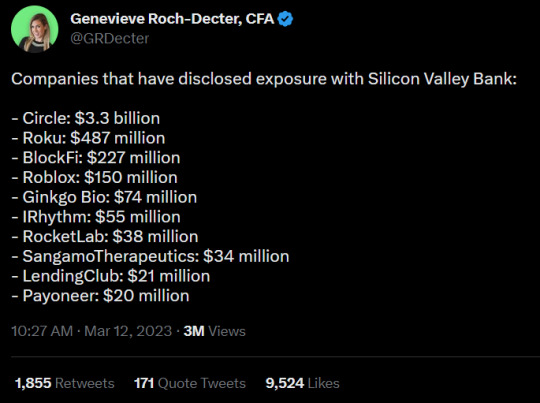
Task: Open Genevieve Roch-Decter's profile picture
Action: tap(34, 29)
